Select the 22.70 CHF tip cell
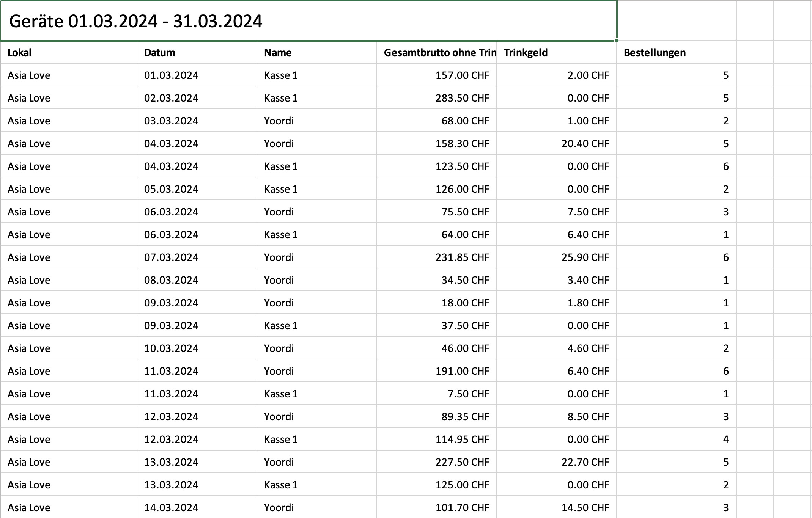This screenshot has width=812, height=518. (557, 462)
